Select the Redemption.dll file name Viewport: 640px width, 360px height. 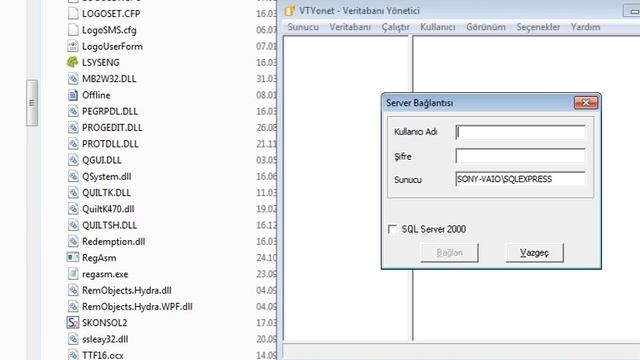[x=113, y=242]
